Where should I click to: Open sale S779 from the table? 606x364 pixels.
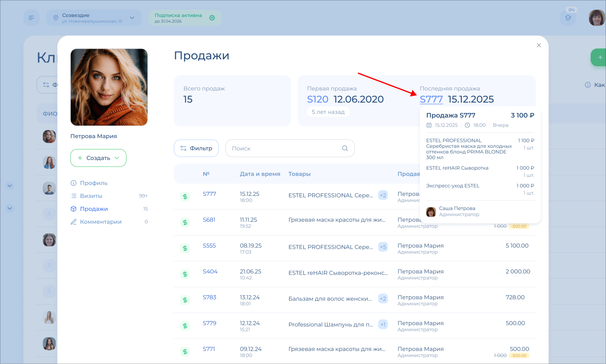point(209,323)
